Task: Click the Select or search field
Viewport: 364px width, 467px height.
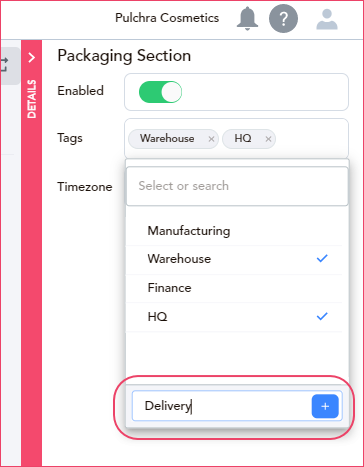Action: (x=237, y=186)
